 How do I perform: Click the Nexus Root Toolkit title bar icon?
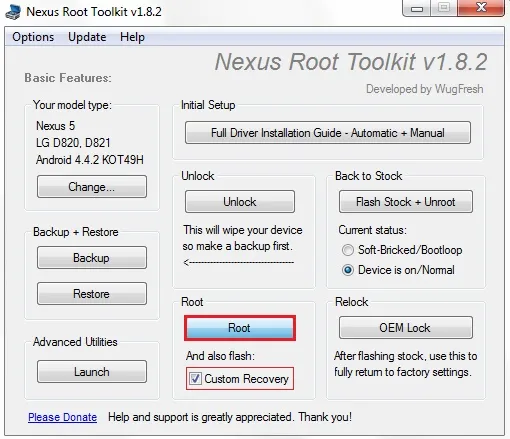coord(13,12)
